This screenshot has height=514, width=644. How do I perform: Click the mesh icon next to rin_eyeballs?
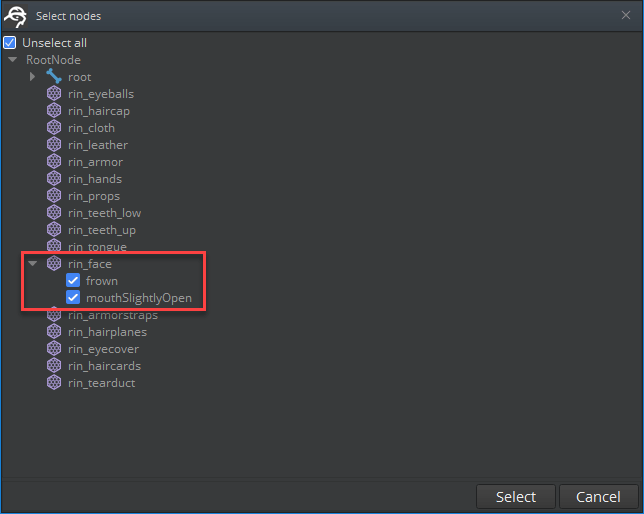54,94
